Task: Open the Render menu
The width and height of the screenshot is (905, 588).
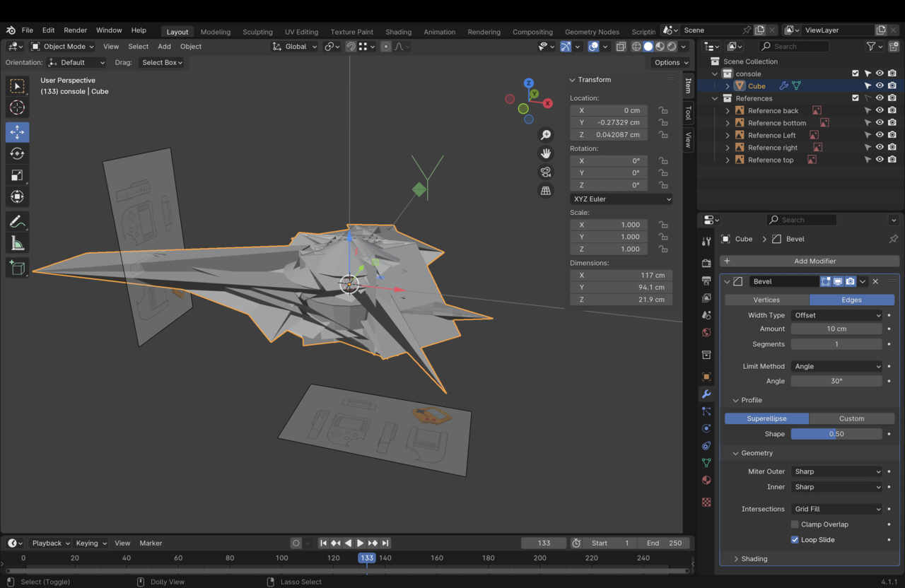Action: coord(75,30)
